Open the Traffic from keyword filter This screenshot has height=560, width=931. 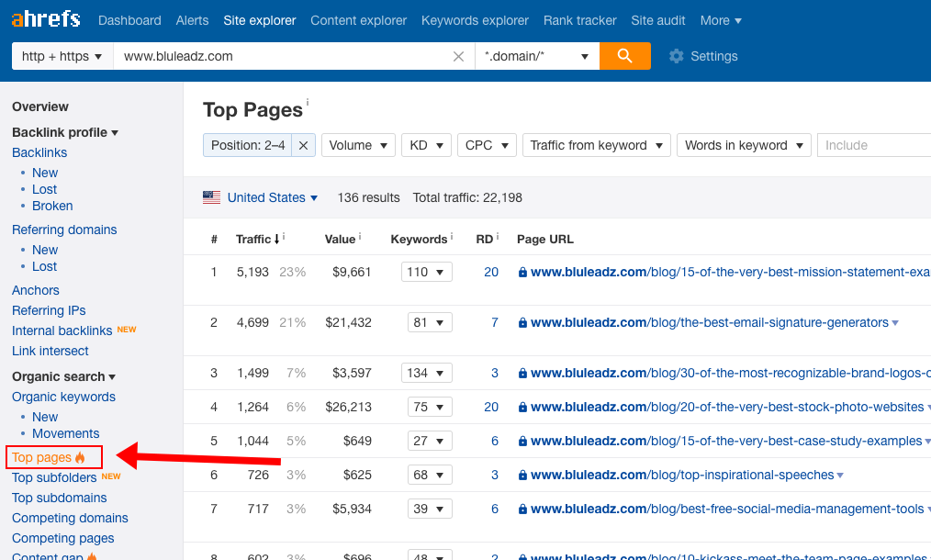596,145
